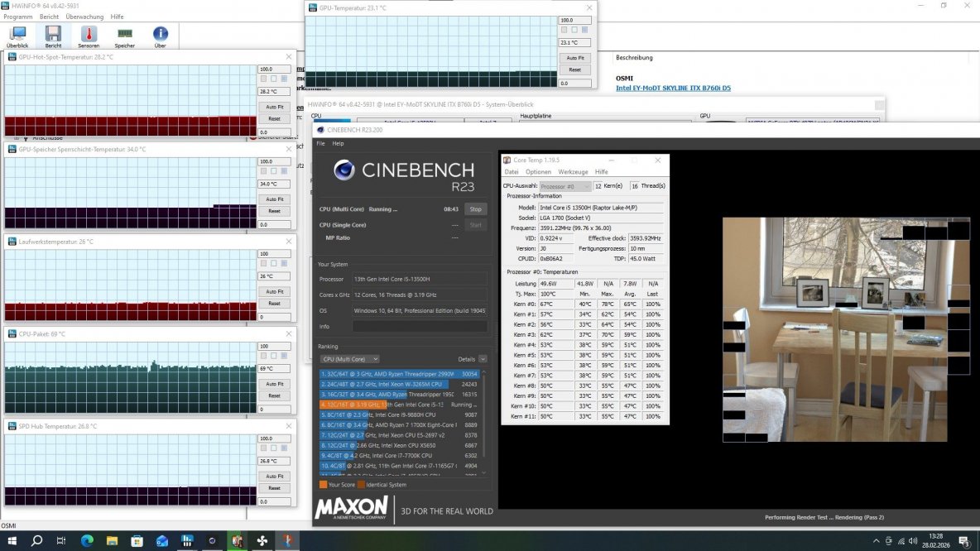This screenshot has height=551, width=980.
Task: Open the volume control in system tray
Action: coord(913,541)
